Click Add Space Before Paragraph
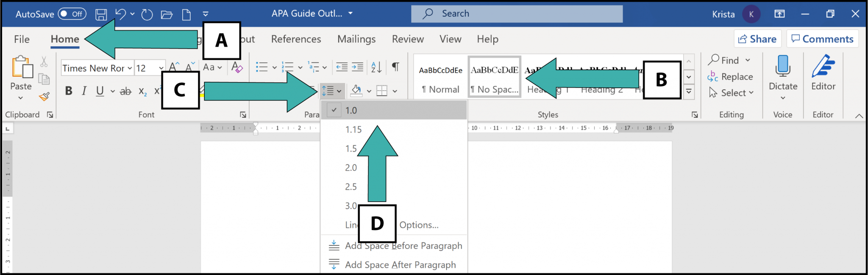This screenshot has height=275, width=868. pyautogui.click(x=403, y=245)
